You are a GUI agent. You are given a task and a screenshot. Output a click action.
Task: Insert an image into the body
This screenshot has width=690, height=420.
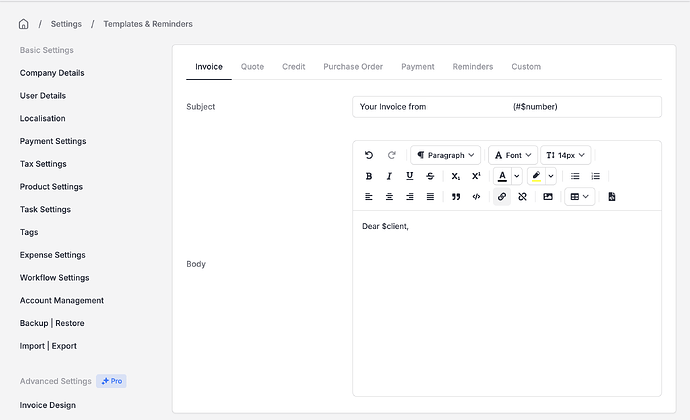(548, 197)
